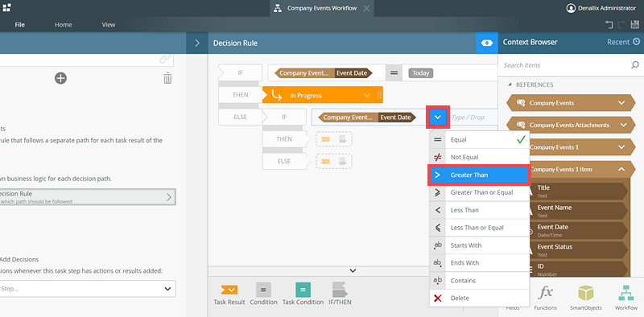Image resolution: width=644 pixels, height=317 pixels.
Task: Open the SmartObjects cube icon
Action: pyautogui.click(x=586, y=293)
